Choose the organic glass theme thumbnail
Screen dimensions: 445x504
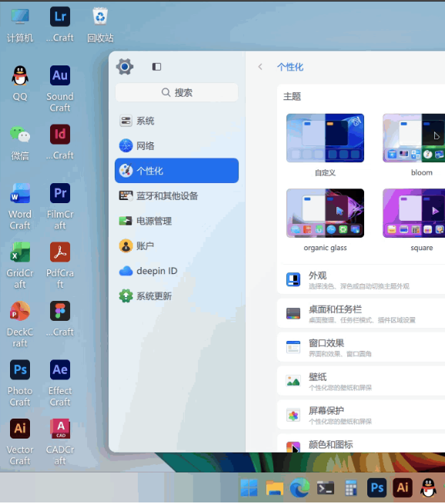click(x=325, y=213)
